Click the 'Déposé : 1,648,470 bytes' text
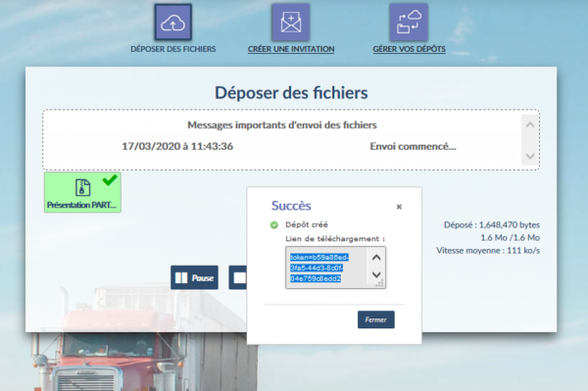 tap(492, 225)
